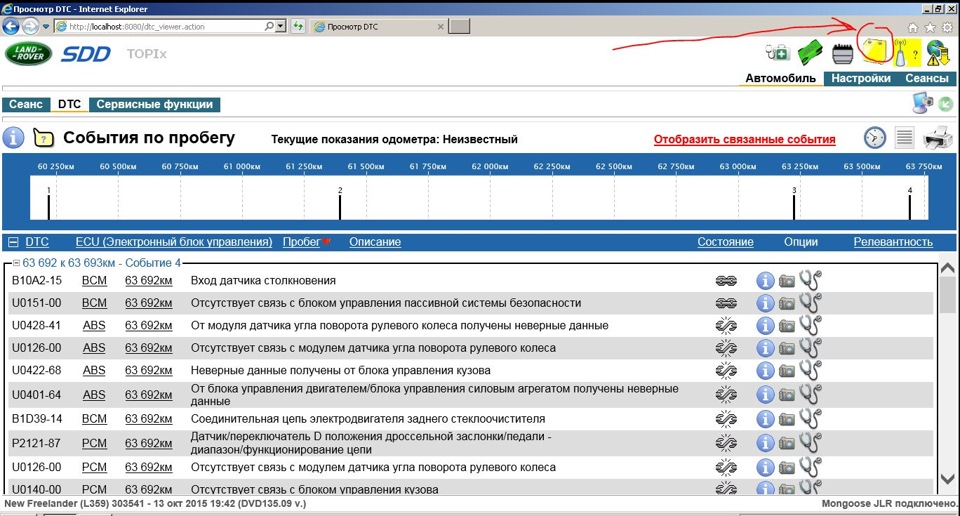The image size is (960, 516).
Task: Select the Автомобиль tab
Action: pos(781,78)
